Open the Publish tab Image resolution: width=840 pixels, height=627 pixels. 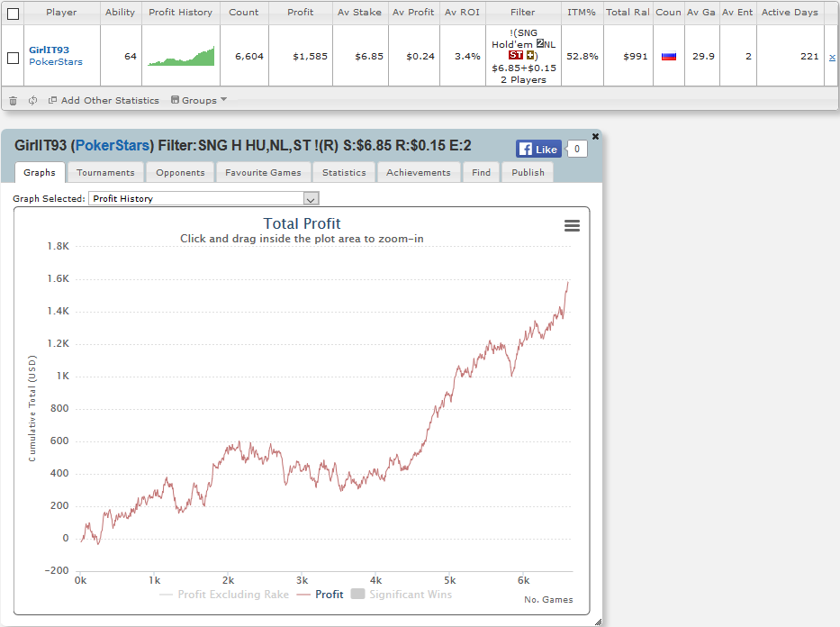click(528, 173)
